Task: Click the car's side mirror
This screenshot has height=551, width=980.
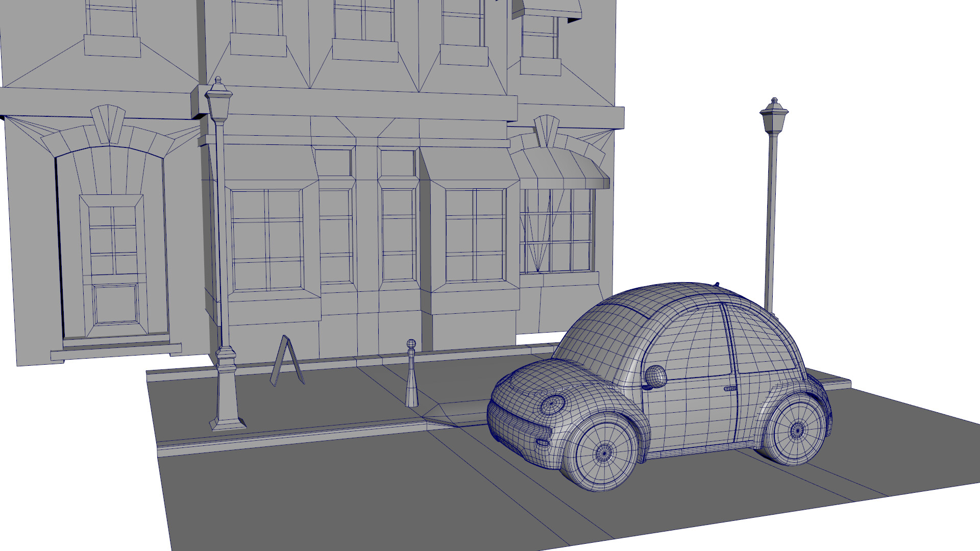Action: pyautogui.click(x=655, y=376)
